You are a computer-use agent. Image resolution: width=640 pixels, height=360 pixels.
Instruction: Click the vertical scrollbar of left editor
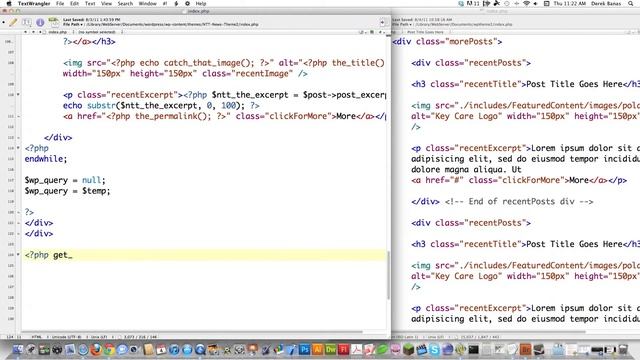pyautogui.click(x=388, y=276)
